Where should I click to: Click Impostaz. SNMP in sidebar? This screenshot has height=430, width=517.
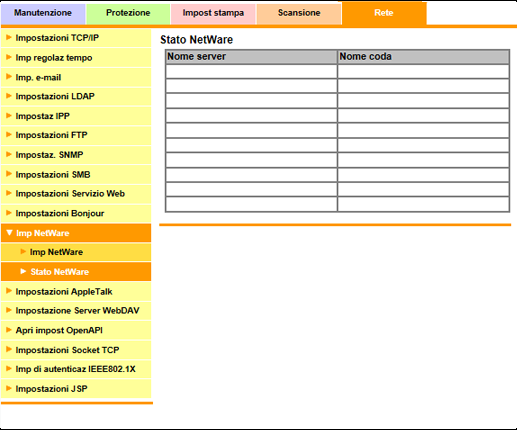[76, 155]
